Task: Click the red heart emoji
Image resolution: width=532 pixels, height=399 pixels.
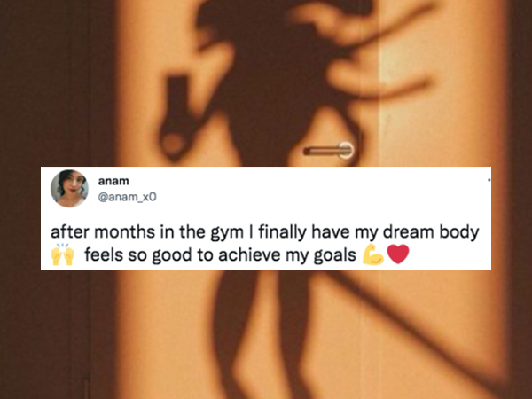Action: pyautogui.click(x=398, y=254)
